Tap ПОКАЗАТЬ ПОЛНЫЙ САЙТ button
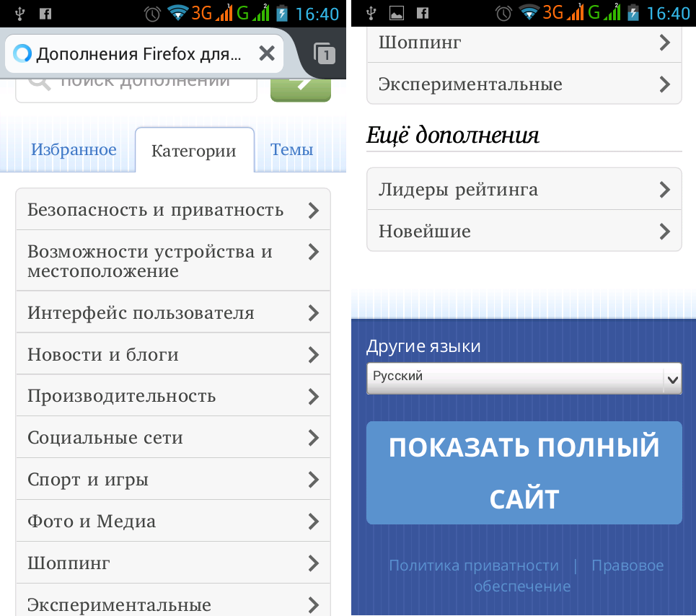 point(524,472)
